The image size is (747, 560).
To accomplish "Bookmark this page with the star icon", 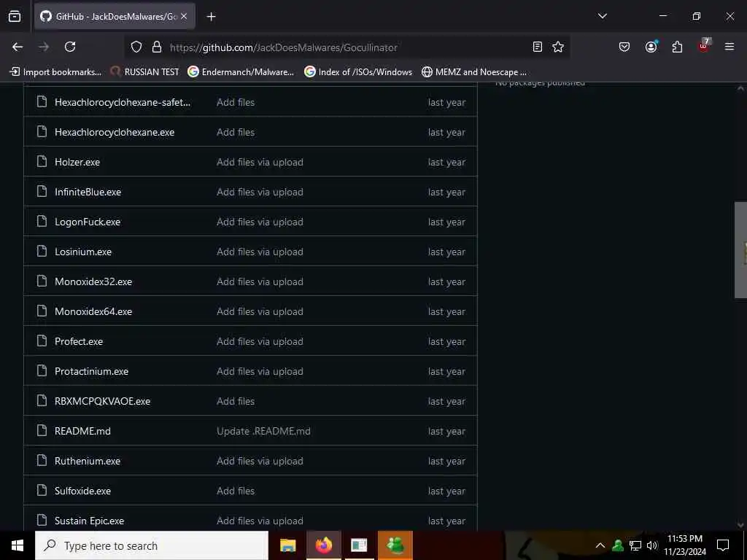I will [x=558, y=47].
